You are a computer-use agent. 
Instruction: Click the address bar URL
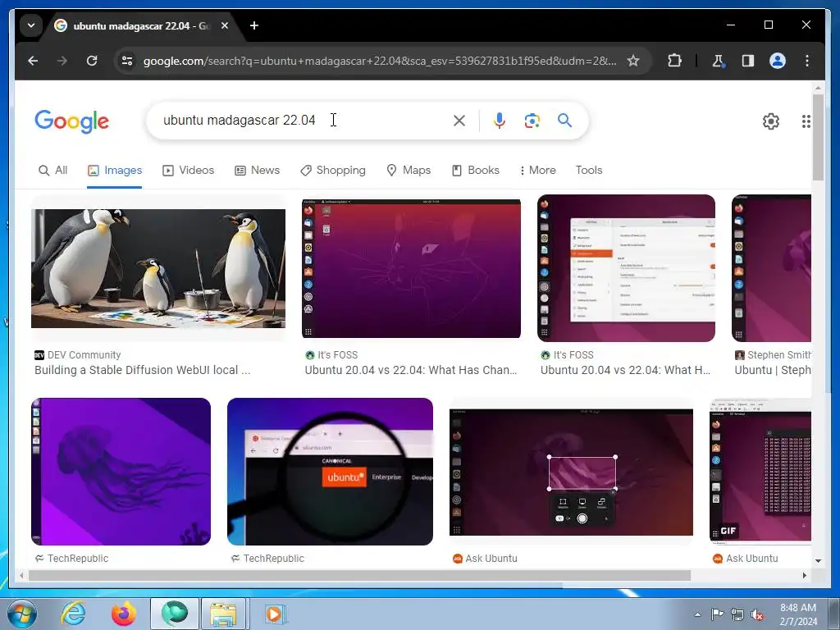point(379,61)
